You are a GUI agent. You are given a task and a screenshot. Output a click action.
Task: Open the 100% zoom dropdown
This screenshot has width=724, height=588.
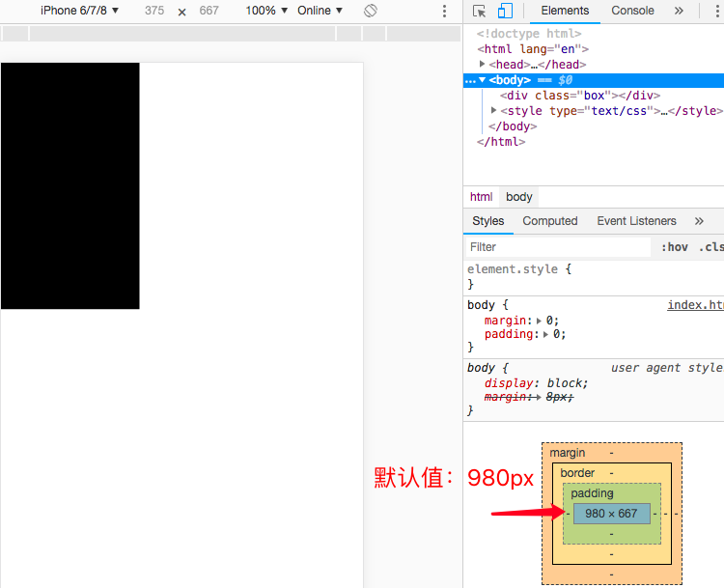pos(266,11)
